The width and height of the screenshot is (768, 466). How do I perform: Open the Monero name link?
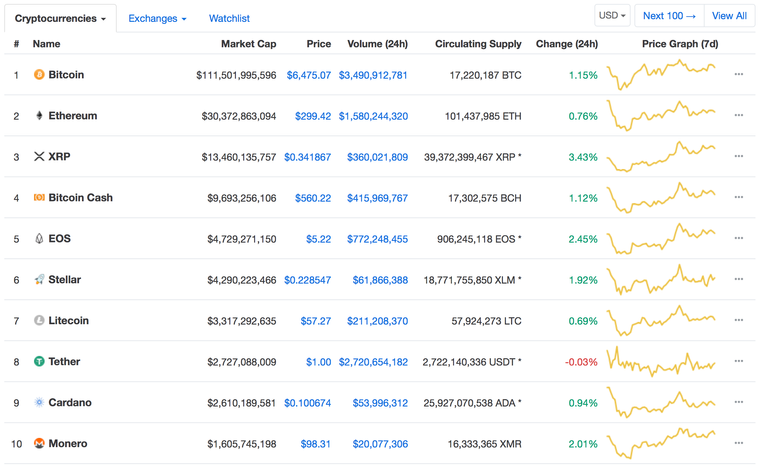[68, 443]
